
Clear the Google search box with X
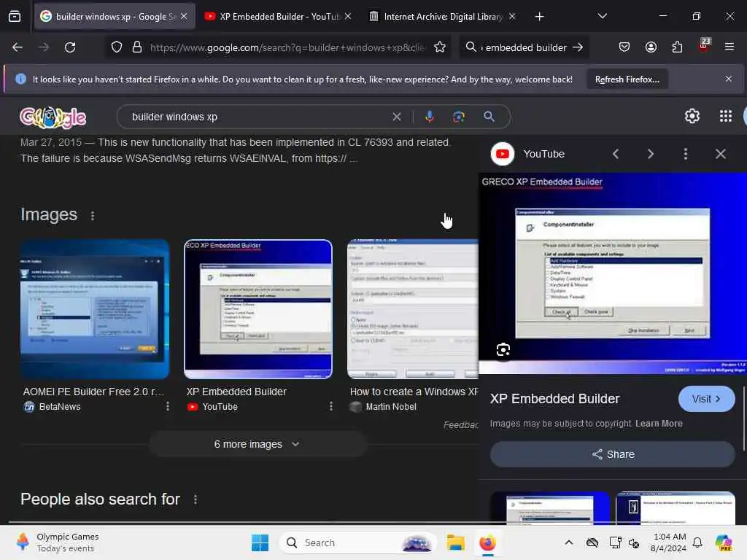coord(396,117)
